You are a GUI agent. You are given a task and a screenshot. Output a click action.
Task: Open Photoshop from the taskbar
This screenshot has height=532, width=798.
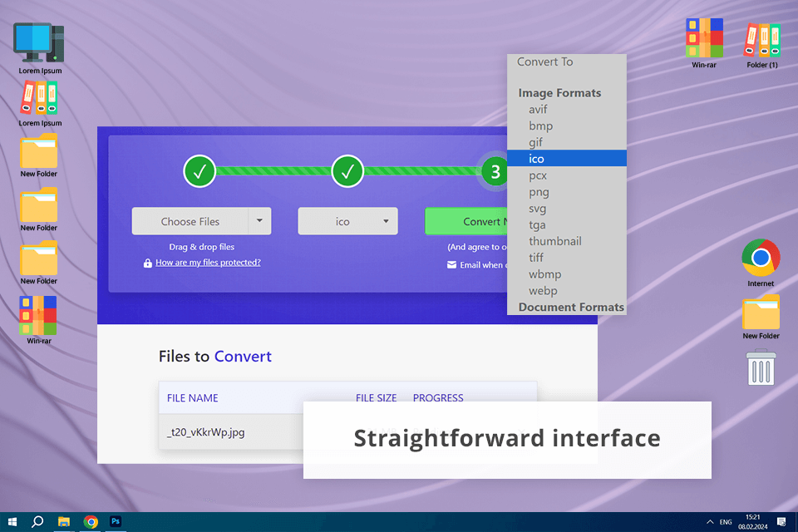click(x=116, y=522)
